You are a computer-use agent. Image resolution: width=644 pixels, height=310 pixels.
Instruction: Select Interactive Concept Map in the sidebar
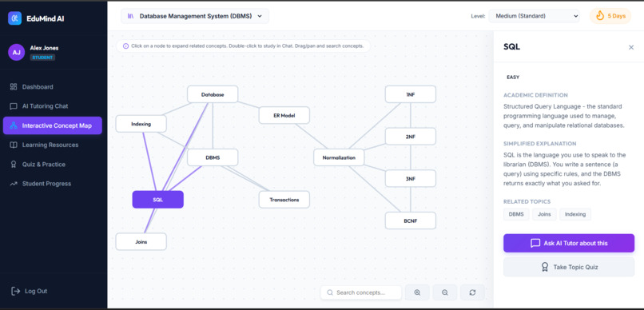(53, 125)
